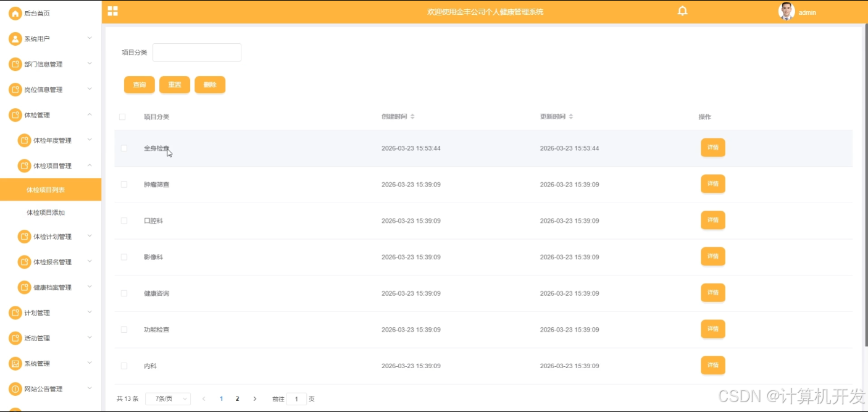Click the 岗位信息管理 sidebar icon
The height and width of the screenshot is (412, 868).
coord(15,90)
